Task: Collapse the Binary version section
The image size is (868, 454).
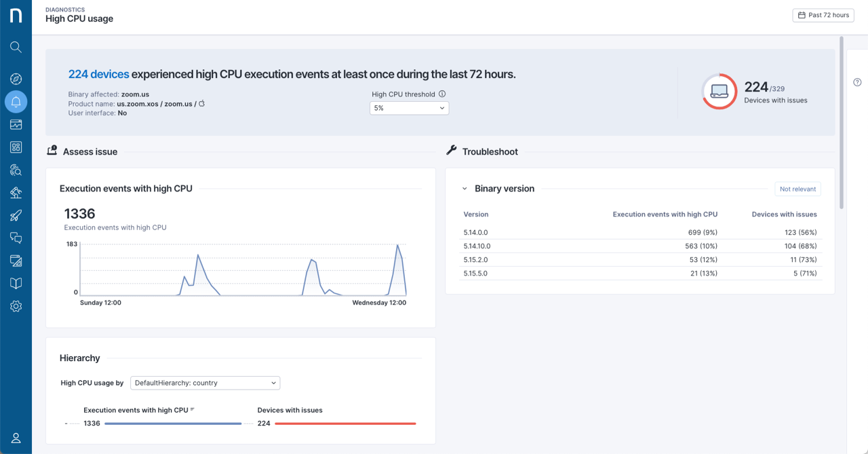Action: [465, 189]
